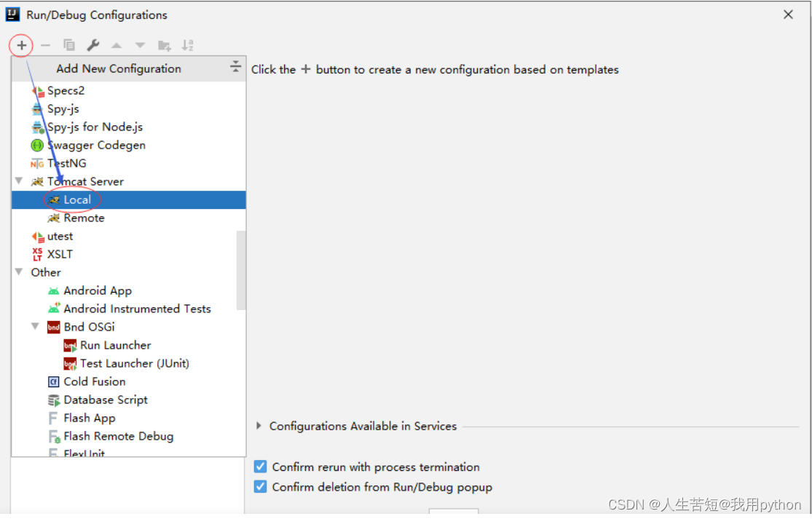Click the Remote Tomcat icon
812x519 pixels.
[x=54, y=218]
